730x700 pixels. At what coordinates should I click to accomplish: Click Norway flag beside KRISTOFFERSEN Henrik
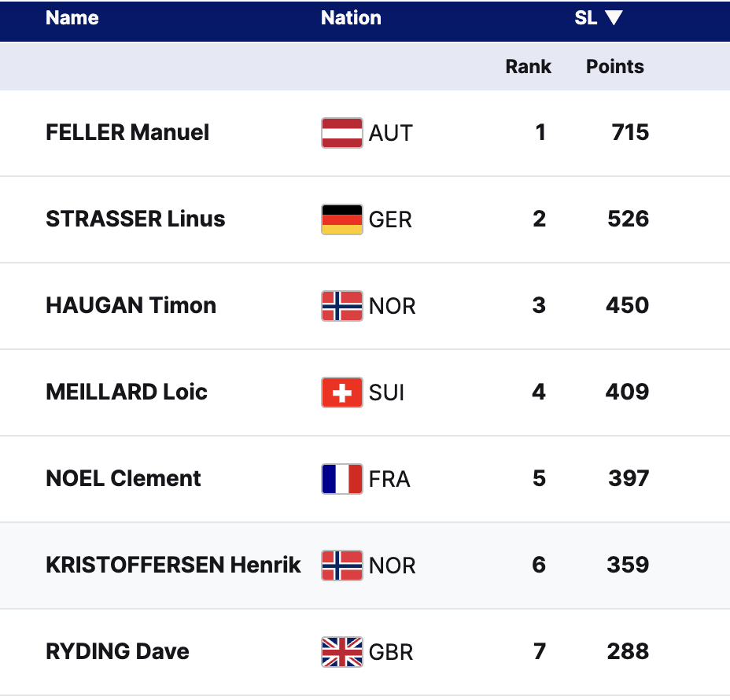[341, 566]
